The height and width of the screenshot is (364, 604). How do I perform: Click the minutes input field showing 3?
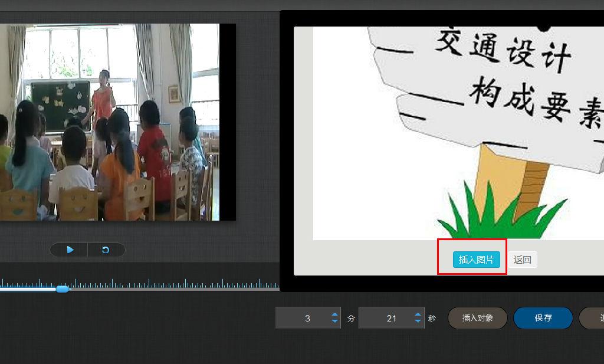point(308,318)
